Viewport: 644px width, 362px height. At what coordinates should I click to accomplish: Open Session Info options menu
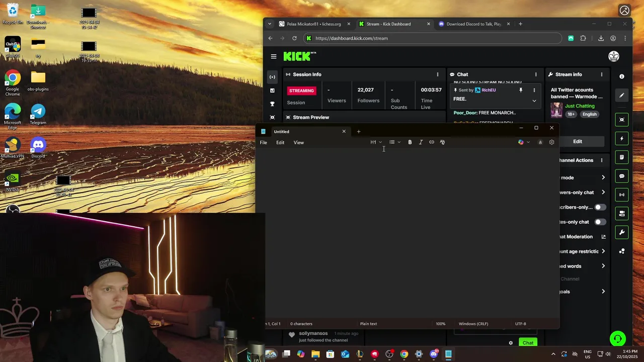click(437, 74)
